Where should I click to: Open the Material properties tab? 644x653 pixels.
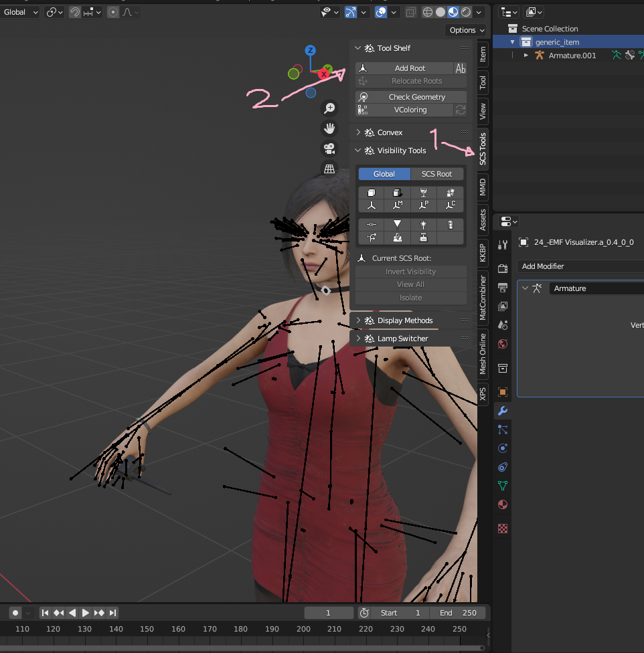pos(503,504)
